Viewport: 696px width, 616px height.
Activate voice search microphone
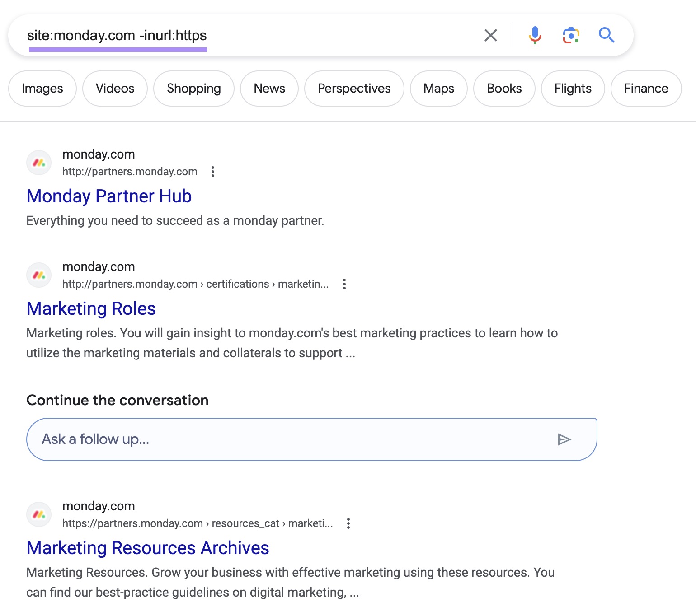point(535,34)
